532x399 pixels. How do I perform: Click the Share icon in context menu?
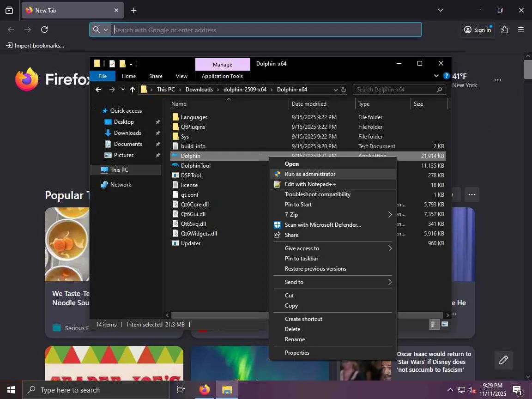pyautogui.click(x=277, y=235)
